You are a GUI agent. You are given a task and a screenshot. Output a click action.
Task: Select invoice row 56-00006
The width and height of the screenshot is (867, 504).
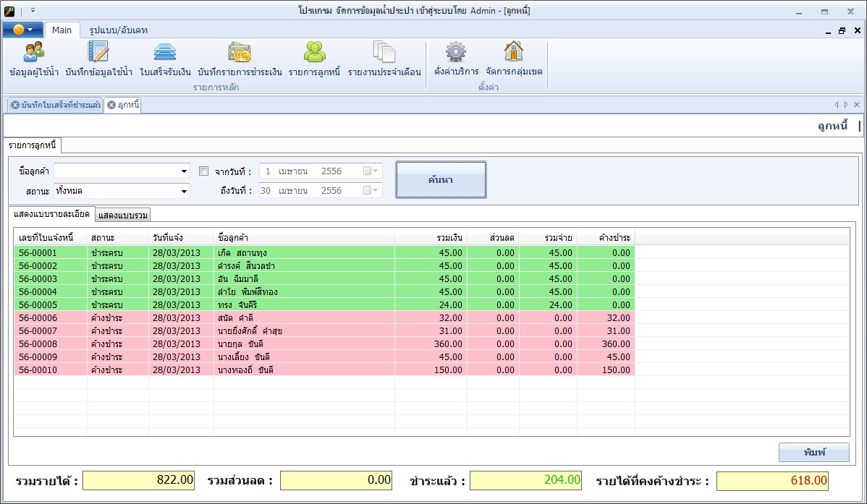(324, 317)
